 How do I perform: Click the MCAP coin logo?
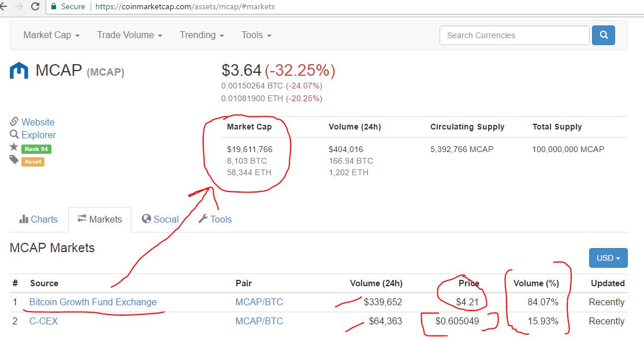(x=19, y=71)
